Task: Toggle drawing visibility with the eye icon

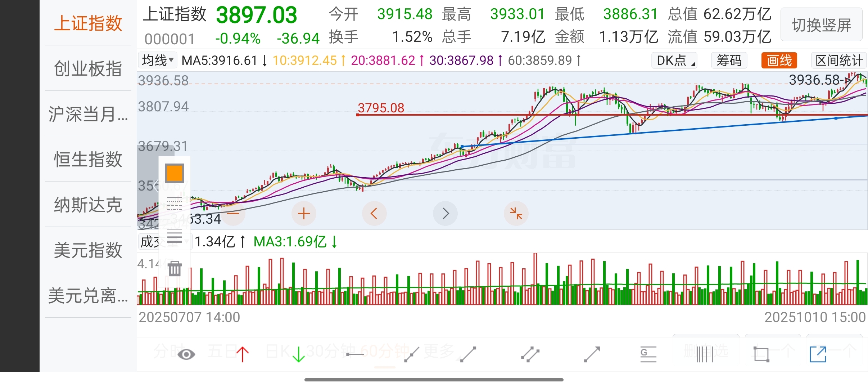Action: [186, 354]
